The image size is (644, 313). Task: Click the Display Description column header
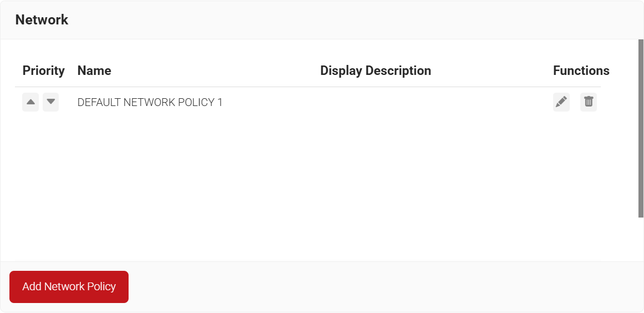tap(375, 71)
